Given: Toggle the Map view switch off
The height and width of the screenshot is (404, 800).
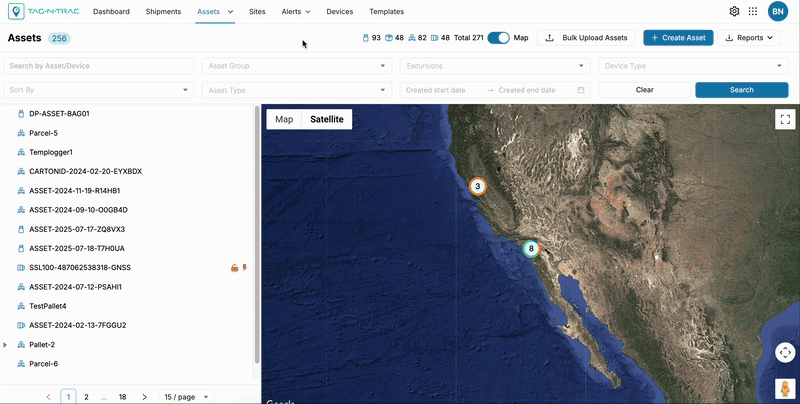Looking at the screenshot, I should (498, 38).
